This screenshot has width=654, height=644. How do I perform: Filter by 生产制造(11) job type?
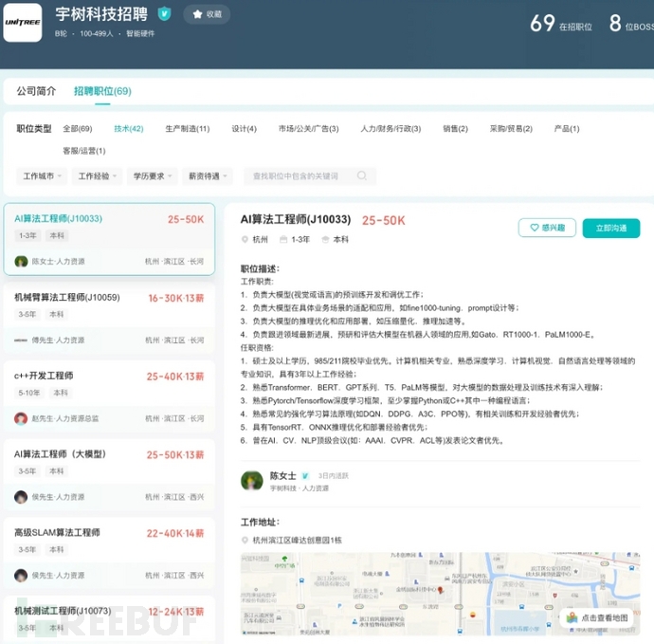[x=188, y=129]
